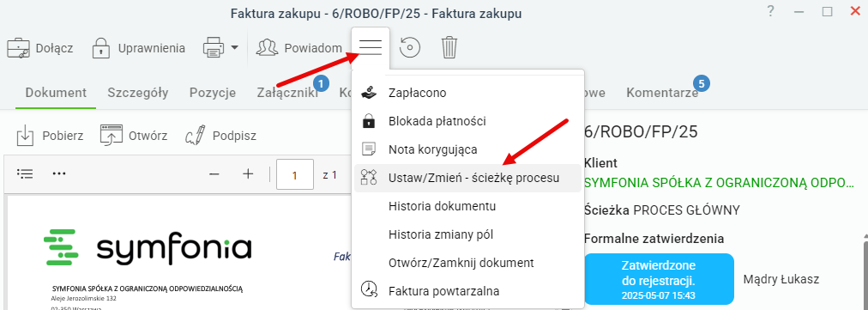The height and width of the screenshot is (310, 868).
Task: Open Historia zmiany pól entry
Action: tap(467, 234)
